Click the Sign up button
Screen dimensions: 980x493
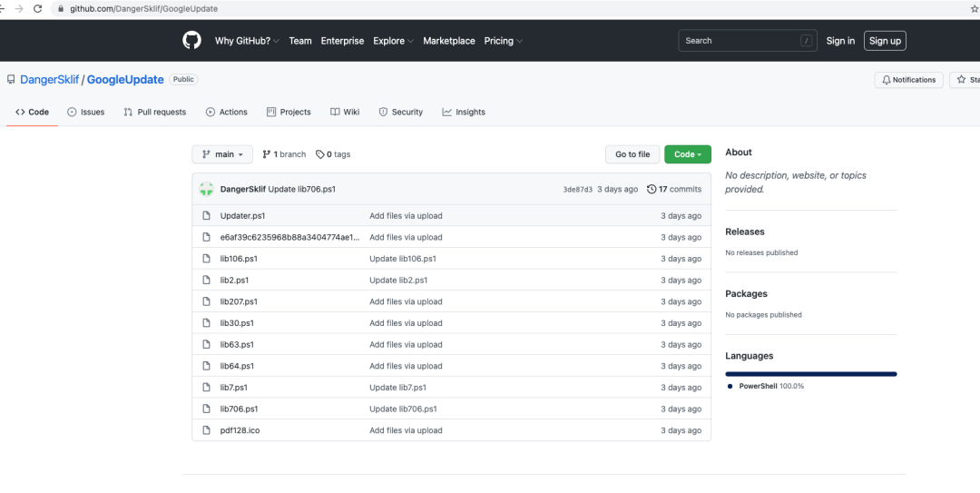885,41
